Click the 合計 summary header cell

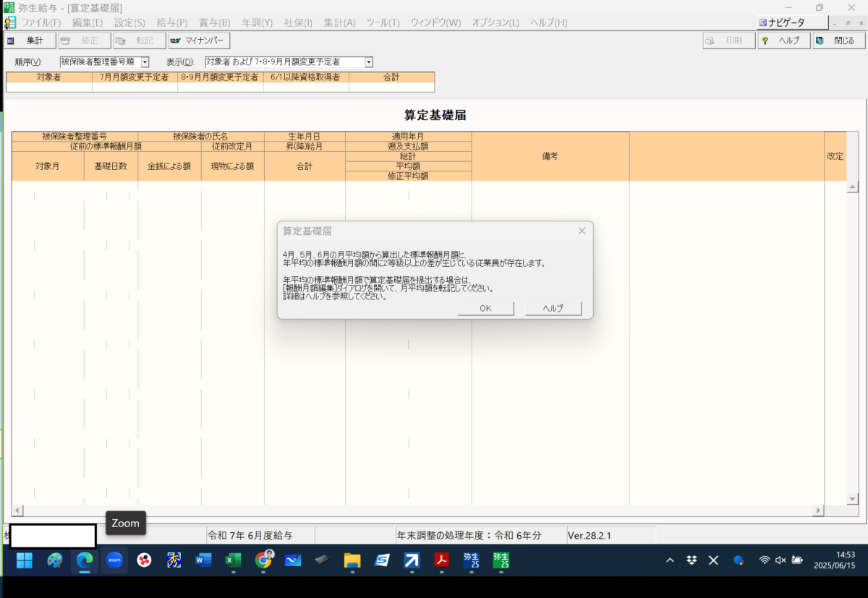point(392,77)
